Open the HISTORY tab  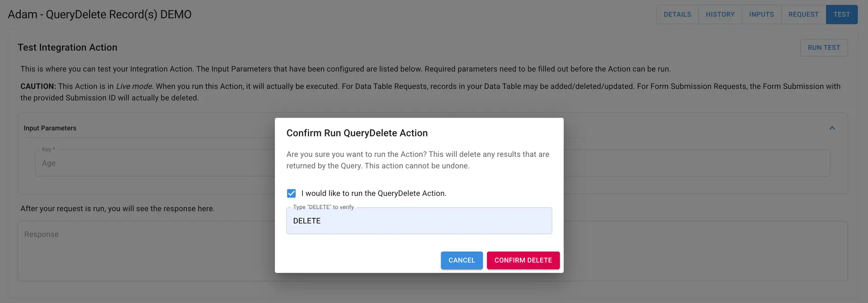(x=720, y=14)
